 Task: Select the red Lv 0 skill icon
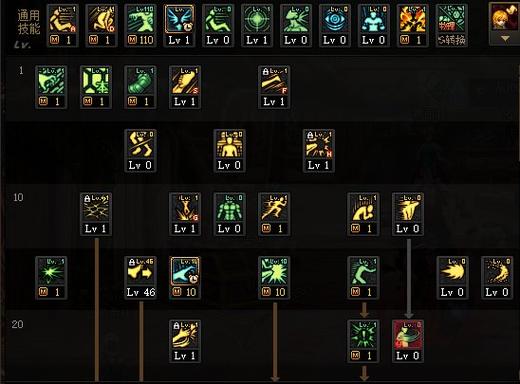click(408, 341)
